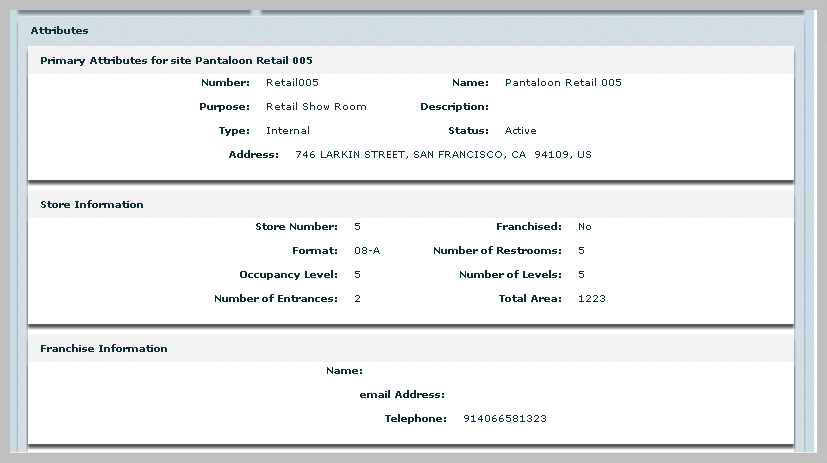This screenshot has height=463, width=827.
Task: Click the Number of Levels: label
Action: click(510, 275)
